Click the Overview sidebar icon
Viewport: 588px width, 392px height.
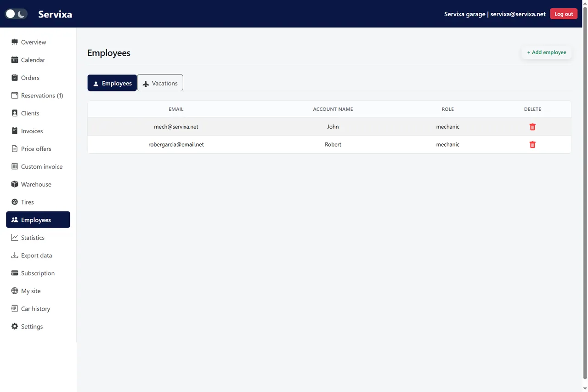[x=15, y=42]
